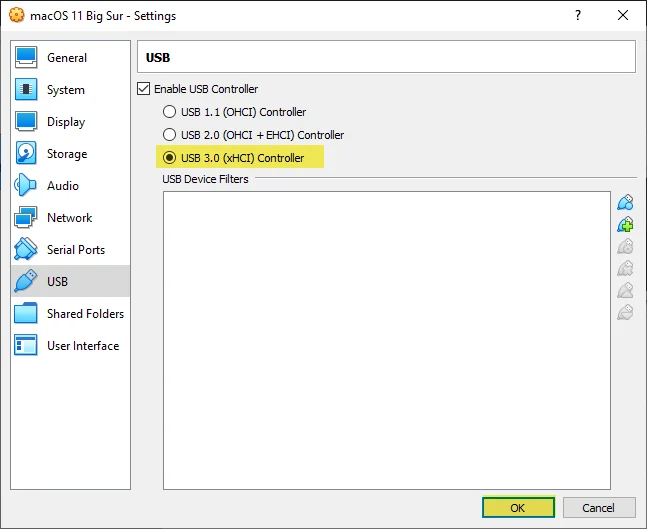647x529 pixels.
Task: Click the Display monitor icon
Action: pyautogui.click(x=26, y=121)
